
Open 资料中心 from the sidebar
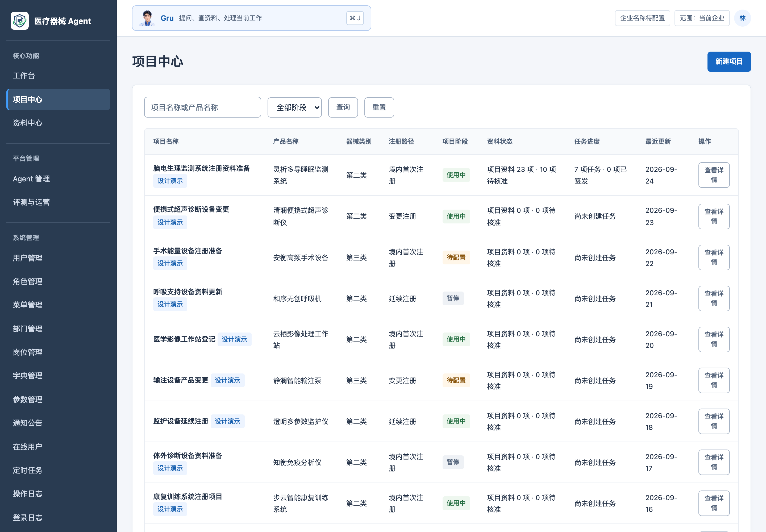[x=58, y=123]
